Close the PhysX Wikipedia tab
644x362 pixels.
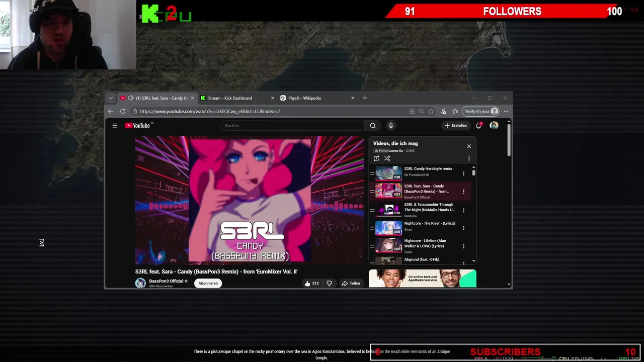click(x=353, y=98)
